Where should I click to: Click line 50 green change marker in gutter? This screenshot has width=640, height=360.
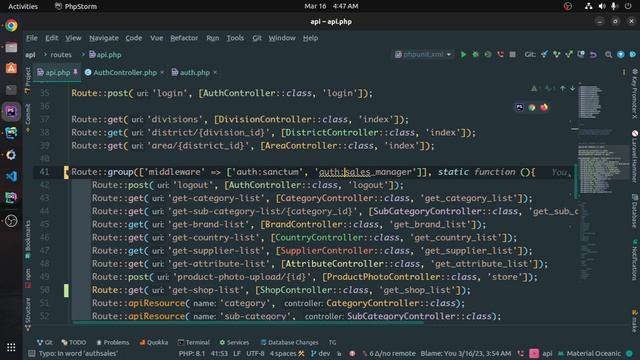click(66, 290)
